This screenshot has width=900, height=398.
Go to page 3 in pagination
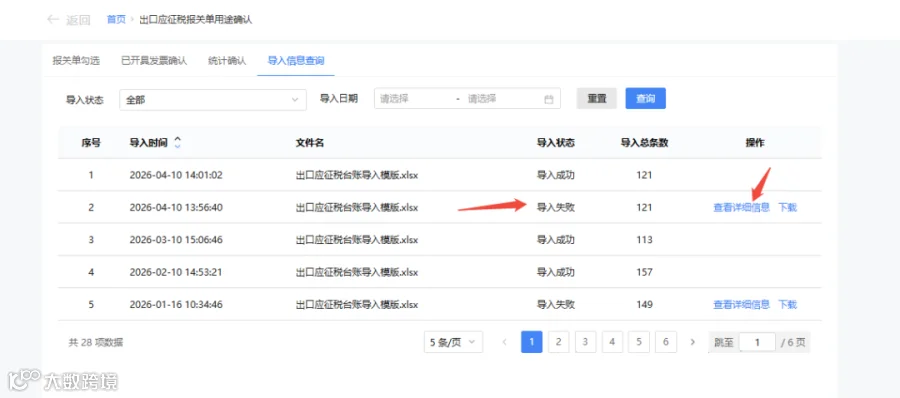pyautogui.click(x=585, y=342)
